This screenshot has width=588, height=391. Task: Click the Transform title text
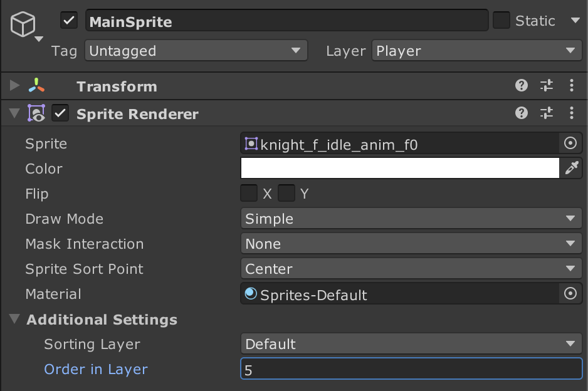(x=117, y=86)
